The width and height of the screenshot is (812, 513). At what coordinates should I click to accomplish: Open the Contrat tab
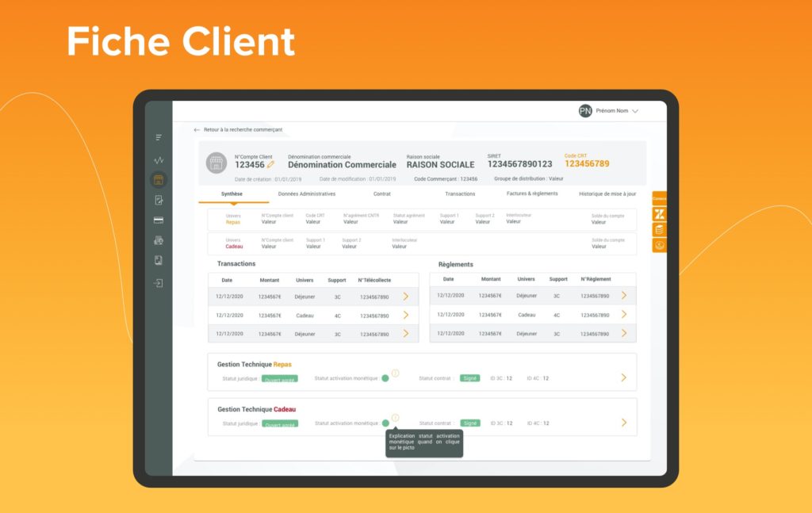click(382, 194)
